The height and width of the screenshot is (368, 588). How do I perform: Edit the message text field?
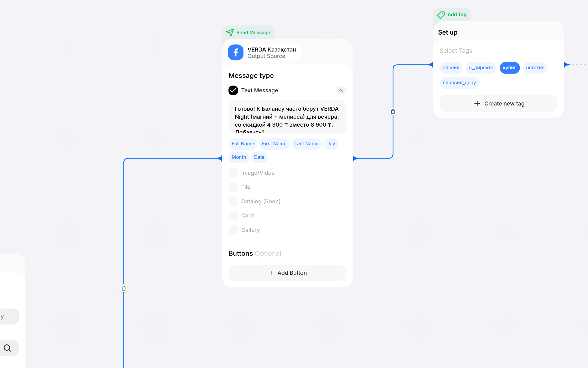pos(287,117)
